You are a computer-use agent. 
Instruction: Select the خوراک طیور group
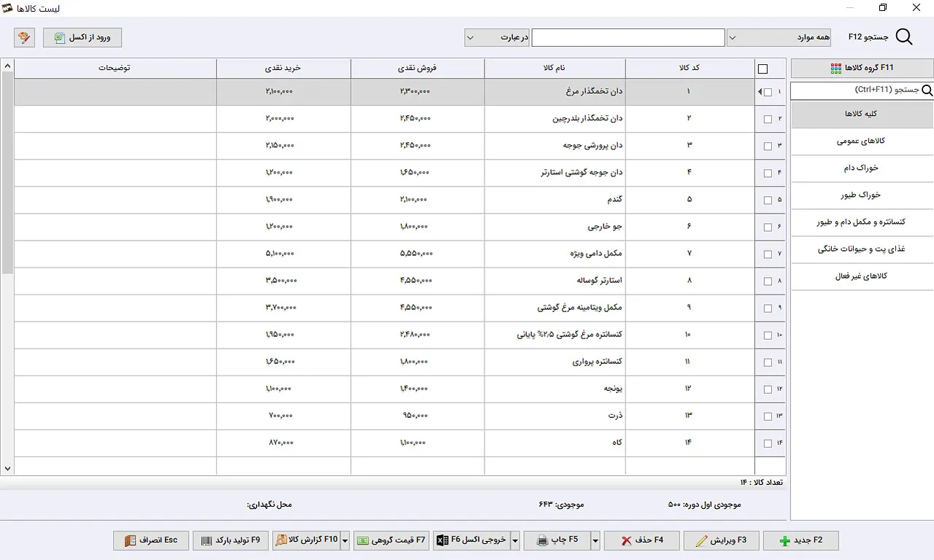[x=862, y=195]
